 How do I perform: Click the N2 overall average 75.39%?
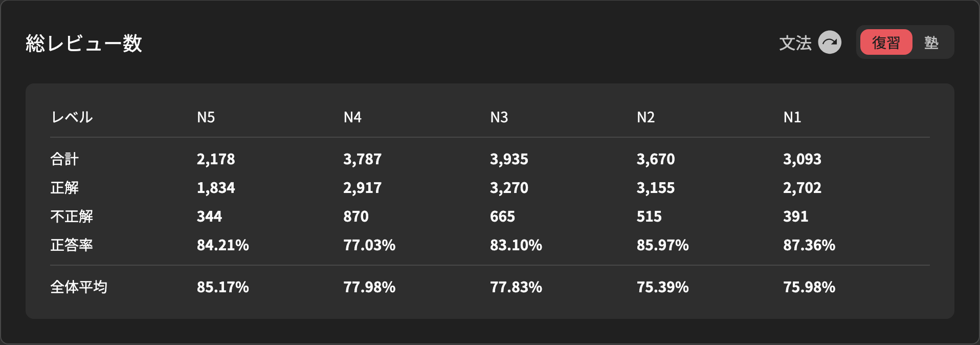point(662,287)
